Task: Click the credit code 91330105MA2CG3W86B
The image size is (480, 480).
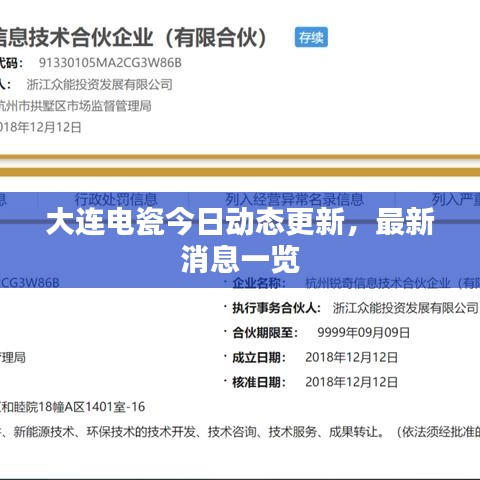Action: 110,63
